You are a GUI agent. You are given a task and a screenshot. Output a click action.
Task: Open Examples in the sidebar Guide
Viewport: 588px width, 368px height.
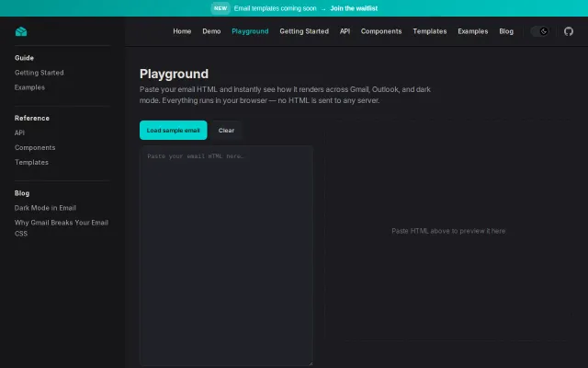click(x=29, y=87)
